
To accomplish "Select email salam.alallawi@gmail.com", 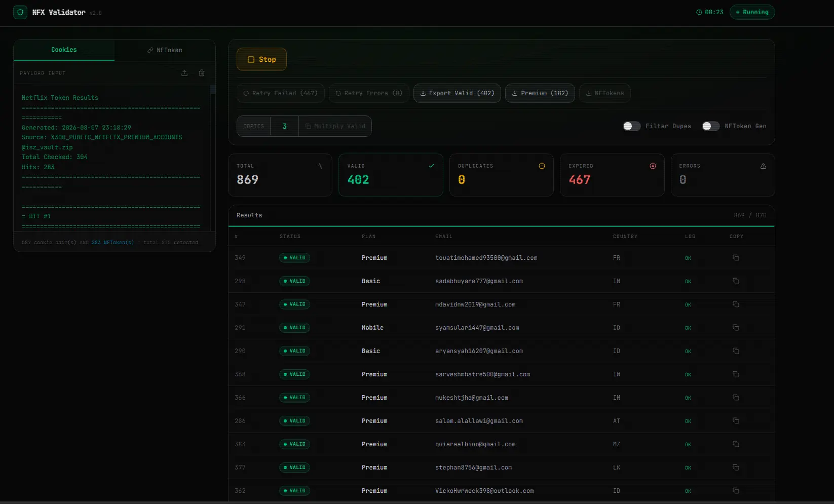I will click(479, 421).
